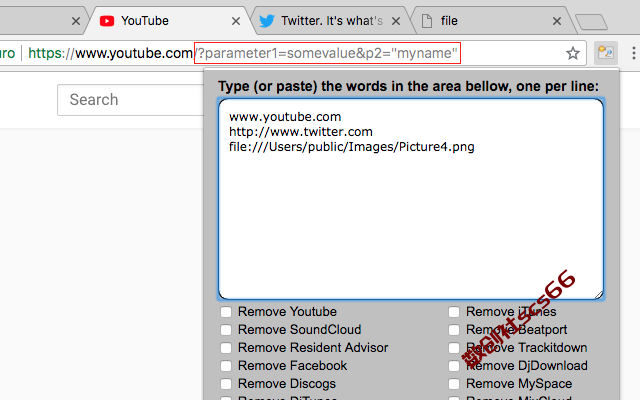The height and width of the screenshot is (400, 640).
Task: Click the text area resize handle corner
Action: point(598,295)
